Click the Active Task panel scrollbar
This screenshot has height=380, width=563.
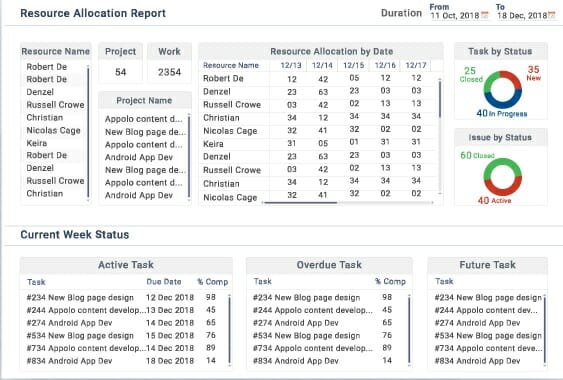[229, 330]
